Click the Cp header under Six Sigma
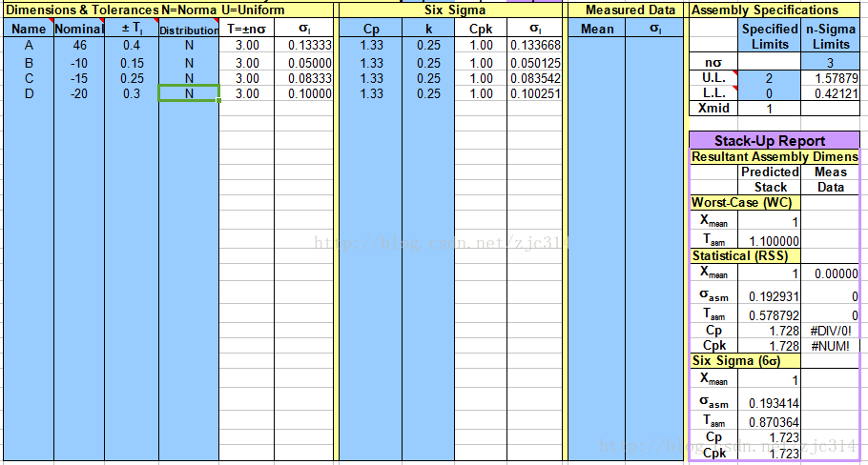 371,29
